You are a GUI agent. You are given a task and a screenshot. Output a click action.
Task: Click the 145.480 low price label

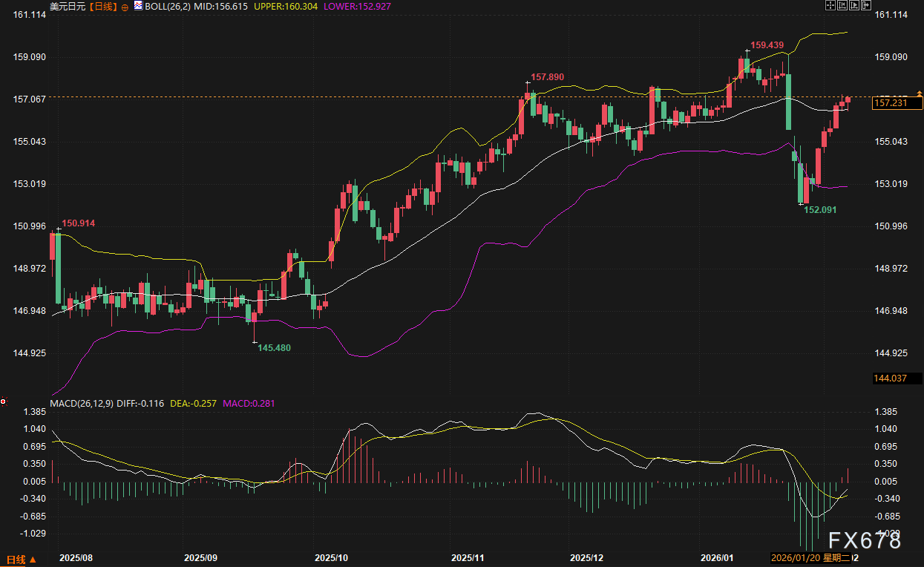(274, 347)
